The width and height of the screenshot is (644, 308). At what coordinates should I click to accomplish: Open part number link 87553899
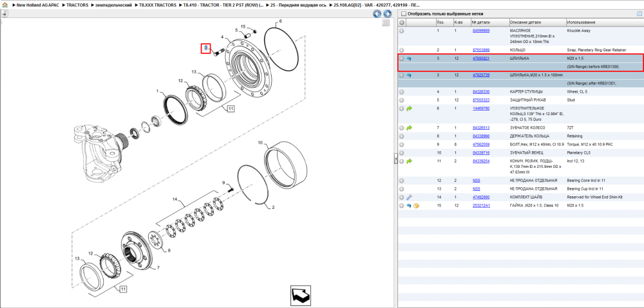481,50
